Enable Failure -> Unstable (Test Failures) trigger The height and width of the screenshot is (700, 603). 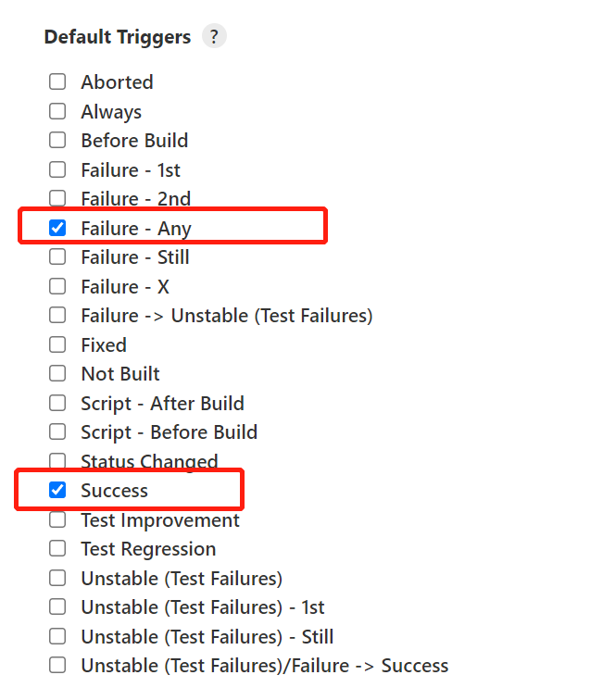pyautogui.click(x=57, y=315)
